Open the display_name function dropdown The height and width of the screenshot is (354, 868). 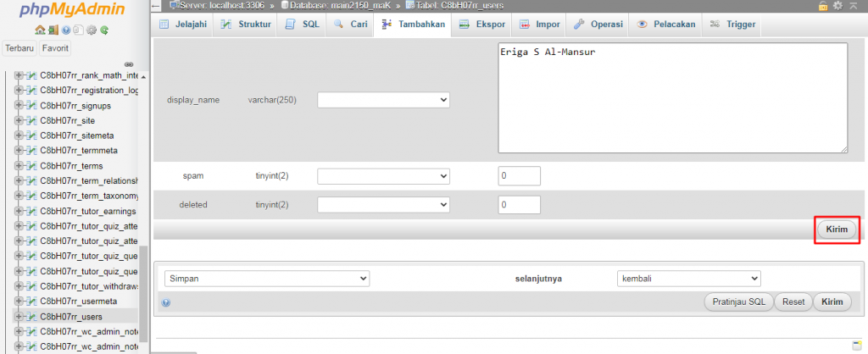pyautogui.click(x=383, y=100)
